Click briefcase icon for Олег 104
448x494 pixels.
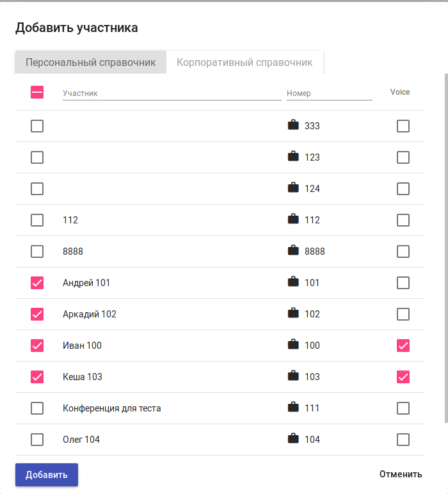click(x=293, y=439)
